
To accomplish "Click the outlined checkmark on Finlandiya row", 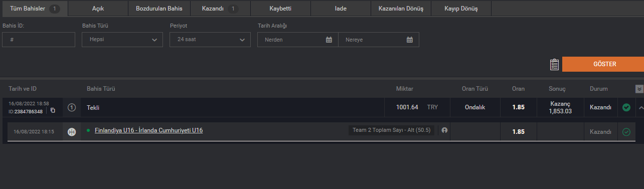I will [626, 132].
